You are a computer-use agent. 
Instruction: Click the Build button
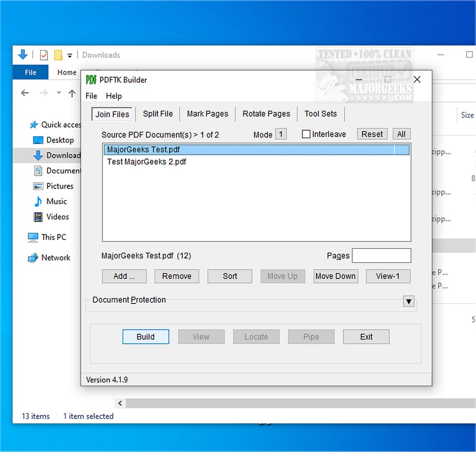coord(146,337)
